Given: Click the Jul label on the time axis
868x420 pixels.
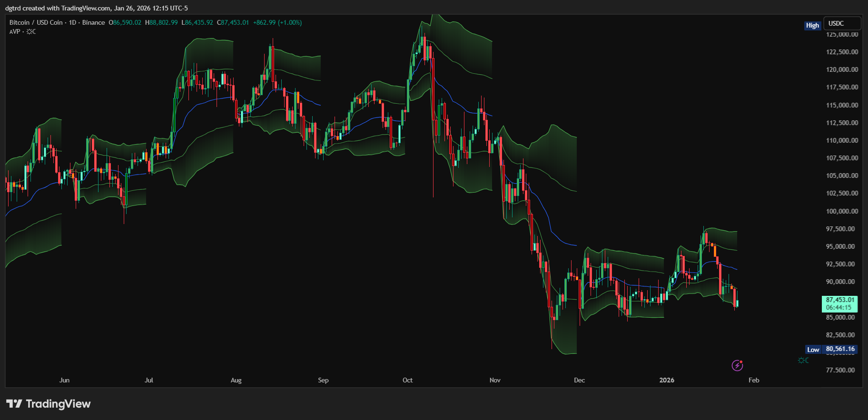Looking at the screenshot, I should pos(149,380).
